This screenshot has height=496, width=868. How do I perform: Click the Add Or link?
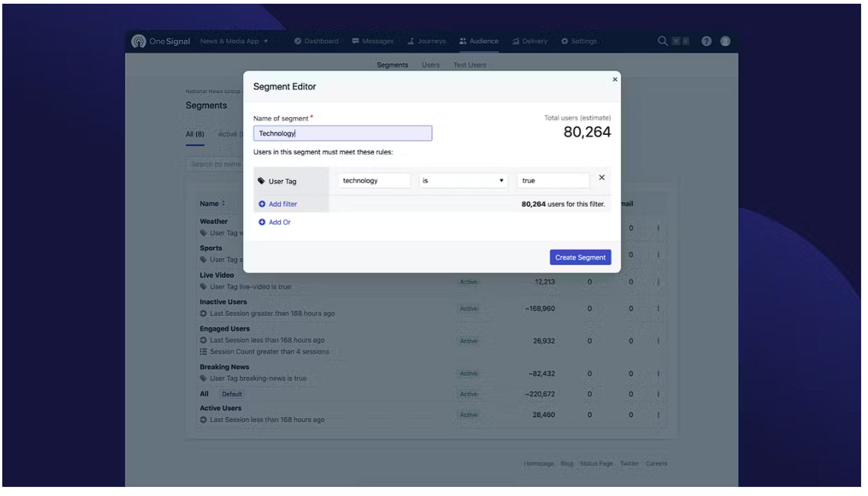(x=281, y=223)
